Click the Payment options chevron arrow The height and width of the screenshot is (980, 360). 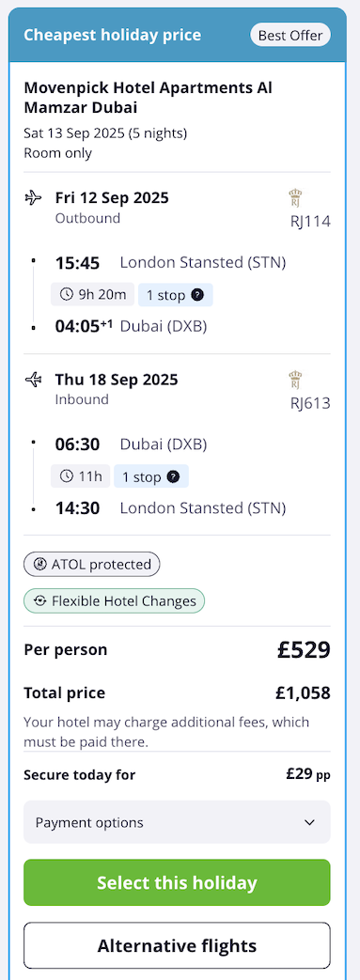(x=309, y=822)
